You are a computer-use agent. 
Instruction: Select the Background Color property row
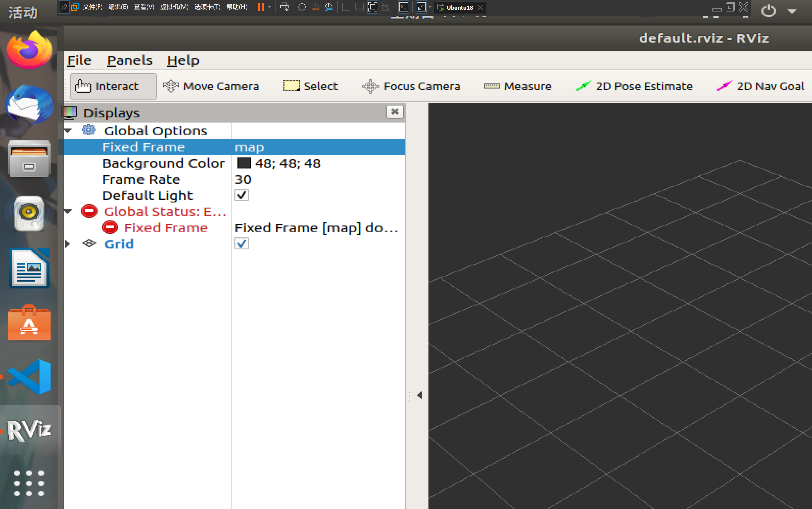click(234, 163)
